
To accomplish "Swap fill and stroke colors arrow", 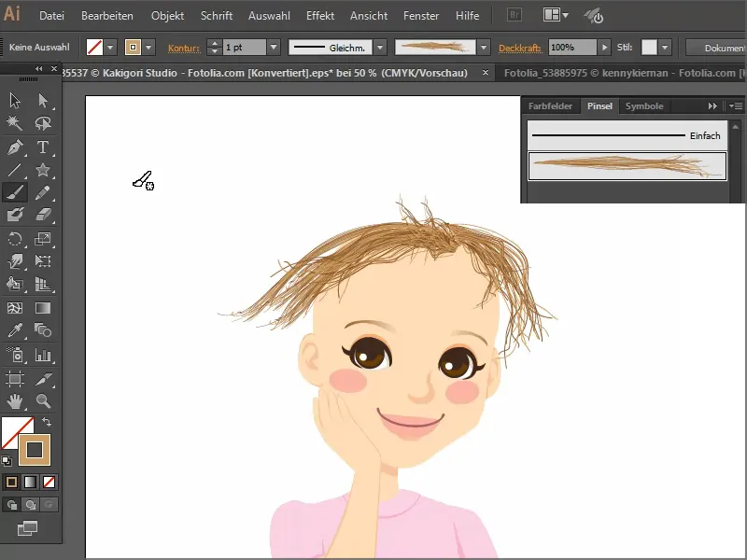I will (x=47, y=422).
